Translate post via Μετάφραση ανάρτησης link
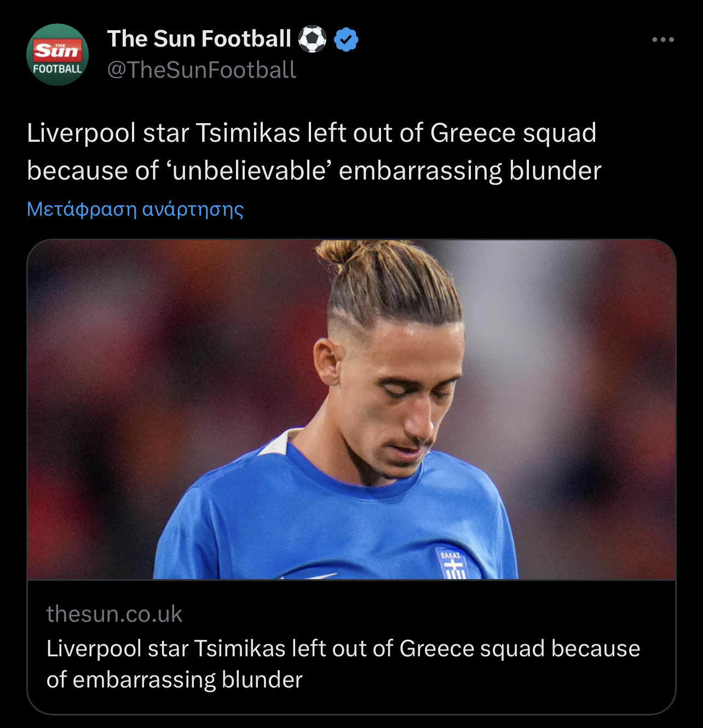This screenshot has width=703, height=728. pyautogui.click(x=135, y=209)
